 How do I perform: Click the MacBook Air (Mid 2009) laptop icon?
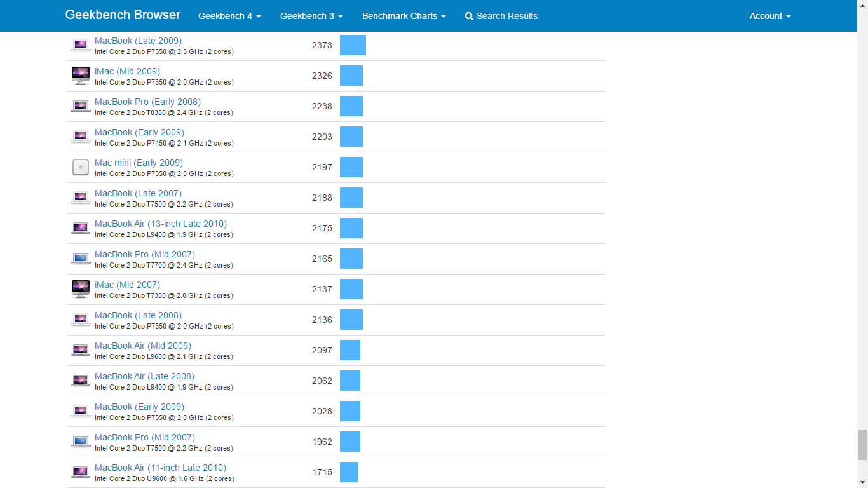tap(81, 350)
